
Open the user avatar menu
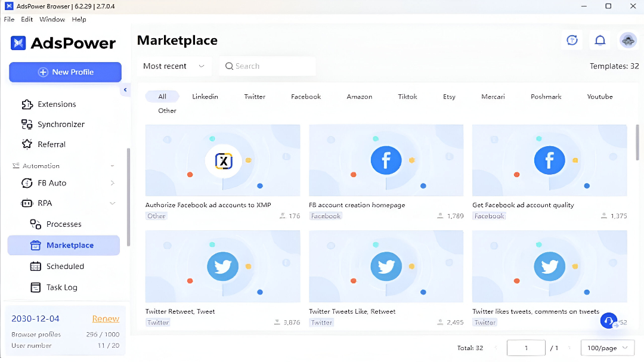(x=628, y=40)
